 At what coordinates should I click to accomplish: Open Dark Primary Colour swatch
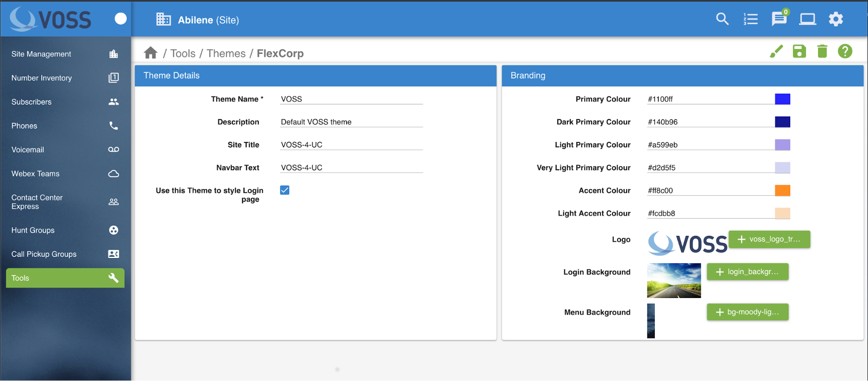click(x=782, y=122)
